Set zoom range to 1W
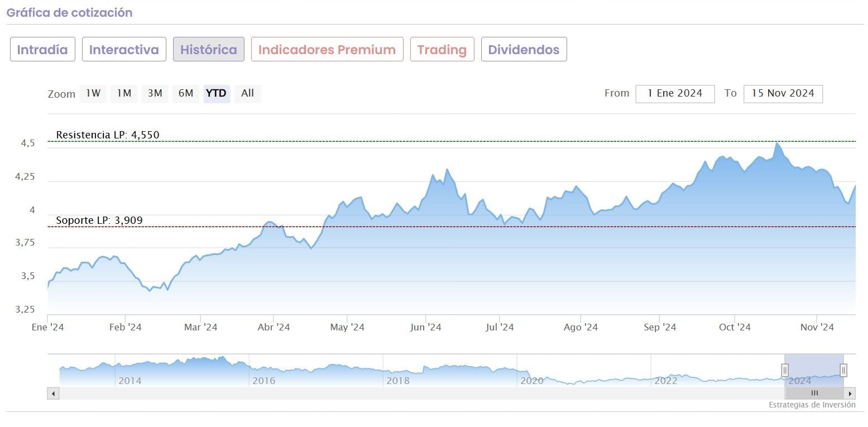Viewport: 868px width, 427px height. click(93, 93)
